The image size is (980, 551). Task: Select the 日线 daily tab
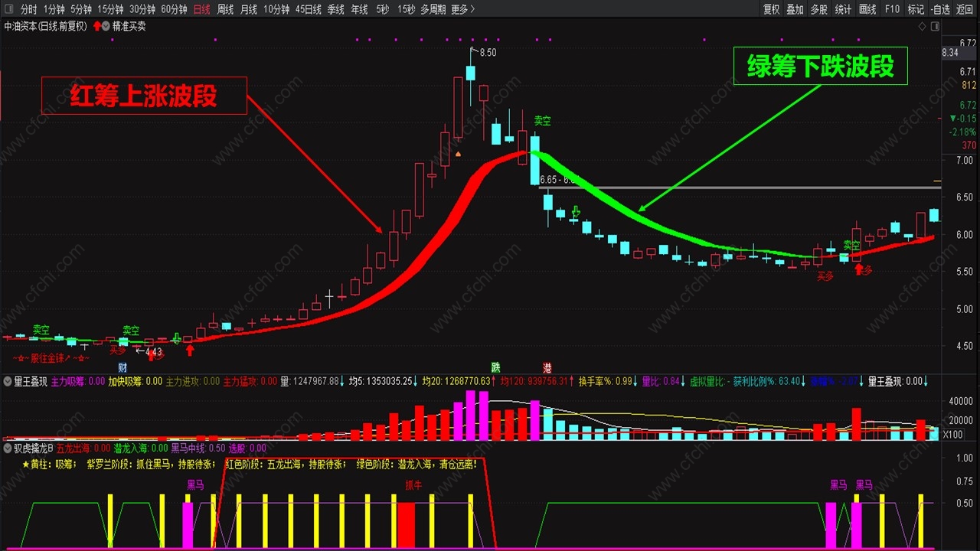point(201,9)
